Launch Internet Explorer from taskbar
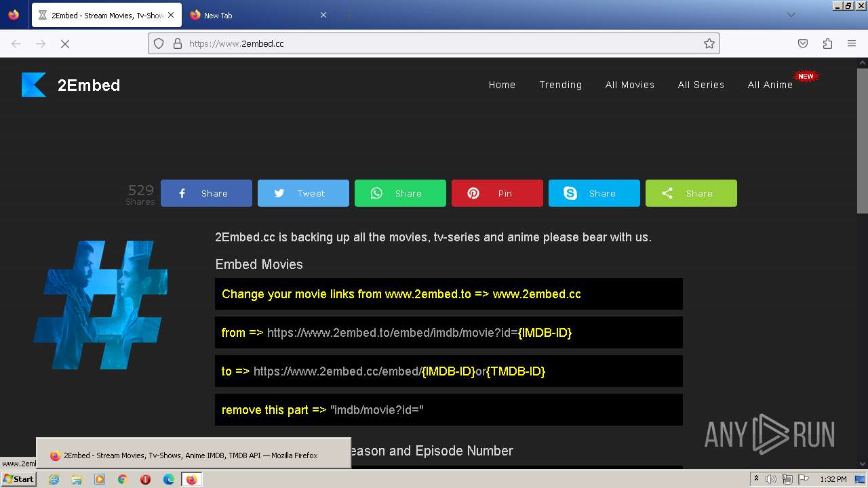This screenshot has height=488, width=868. 54,479
